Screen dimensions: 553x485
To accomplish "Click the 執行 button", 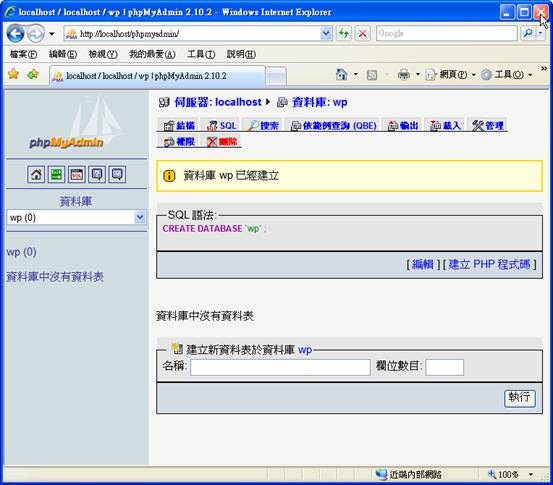I will (520, 398).
